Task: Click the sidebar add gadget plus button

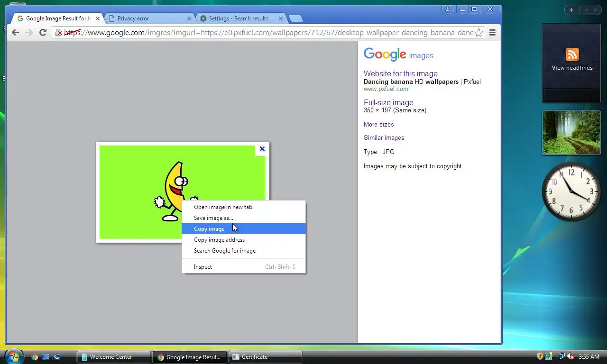Action: coord(571,10)
